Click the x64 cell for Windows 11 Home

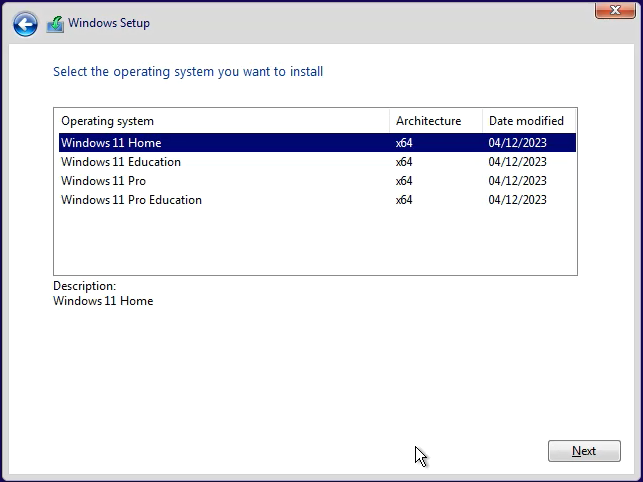click(404, 143)
